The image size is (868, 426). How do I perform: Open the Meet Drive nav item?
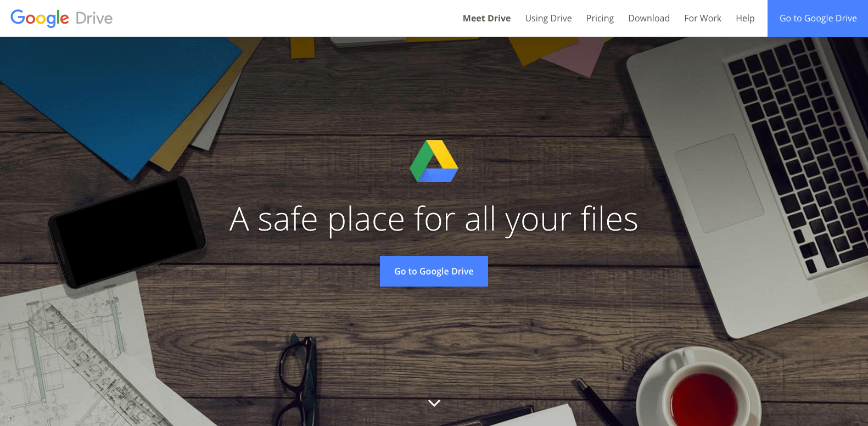(x=486, y=18)
